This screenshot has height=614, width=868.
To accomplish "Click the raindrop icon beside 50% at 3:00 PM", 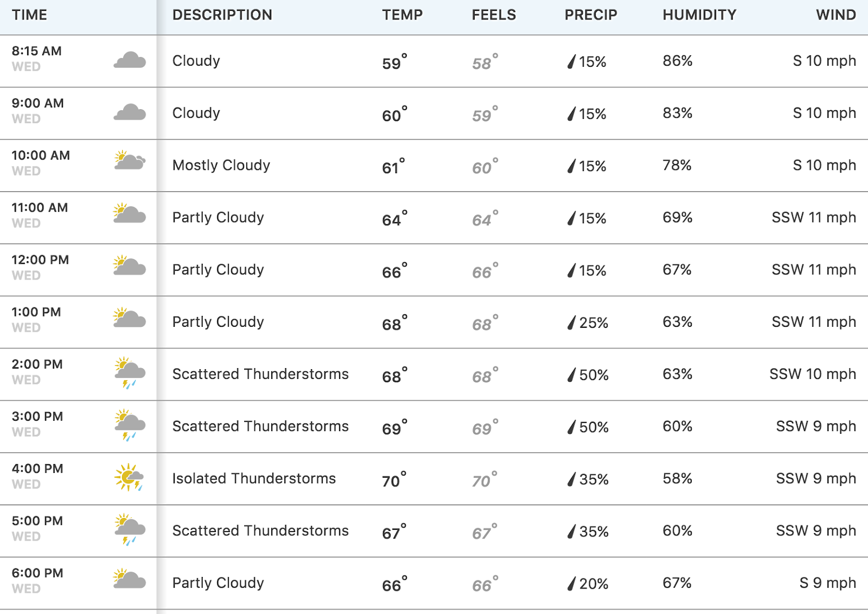I will pos(571,427).
